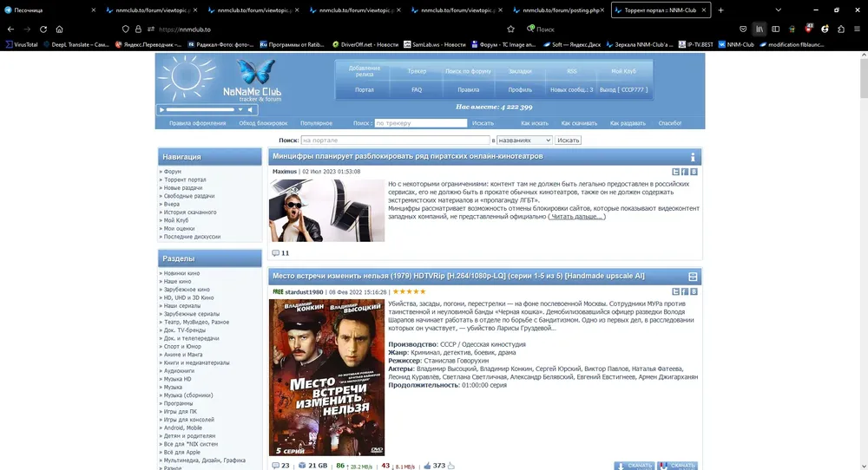Log out via Выход [ CCCP777 ]
Image resolution: width=868 pixels, height=470 pixels.
(x=624, y=89)
